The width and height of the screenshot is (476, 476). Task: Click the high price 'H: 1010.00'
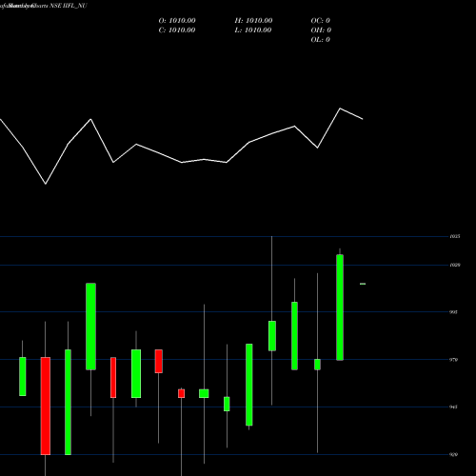pos(253,21)
